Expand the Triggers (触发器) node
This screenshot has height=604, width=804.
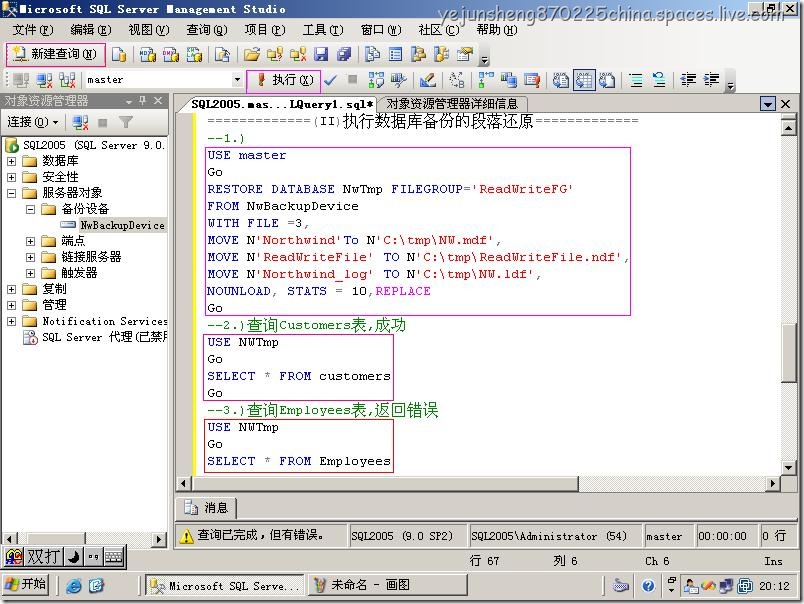coord(30,273)
